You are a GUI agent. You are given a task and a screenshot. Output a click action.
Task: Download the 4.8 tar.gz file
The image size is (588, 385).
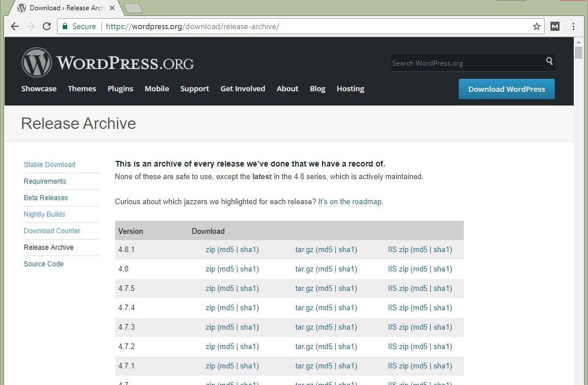tap(304, 269)
